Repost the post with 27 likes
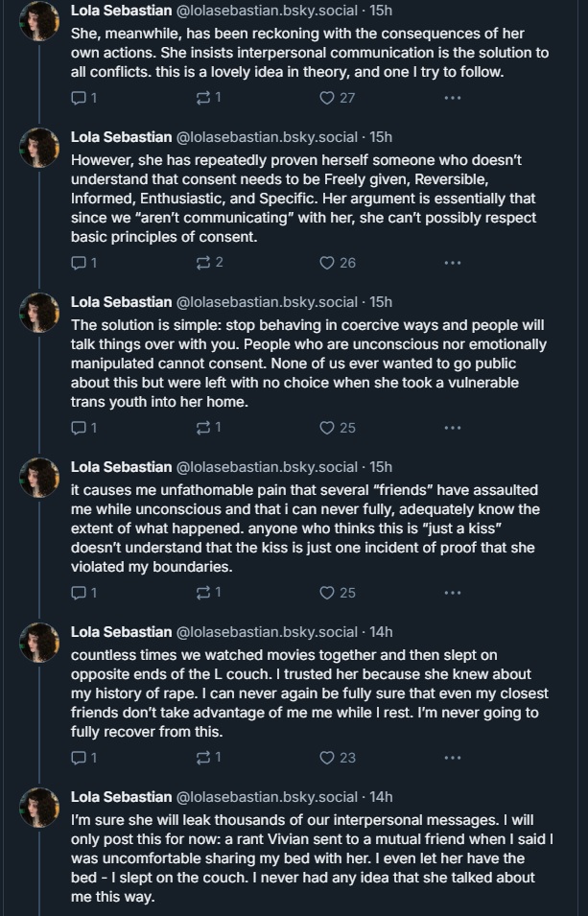588x916 pixels. 202,97
